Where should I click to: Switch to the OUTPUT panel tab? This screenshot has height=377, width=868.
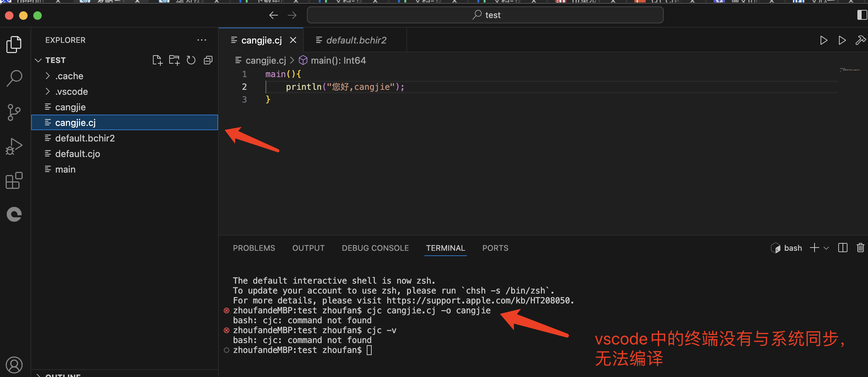coord(308,248)
